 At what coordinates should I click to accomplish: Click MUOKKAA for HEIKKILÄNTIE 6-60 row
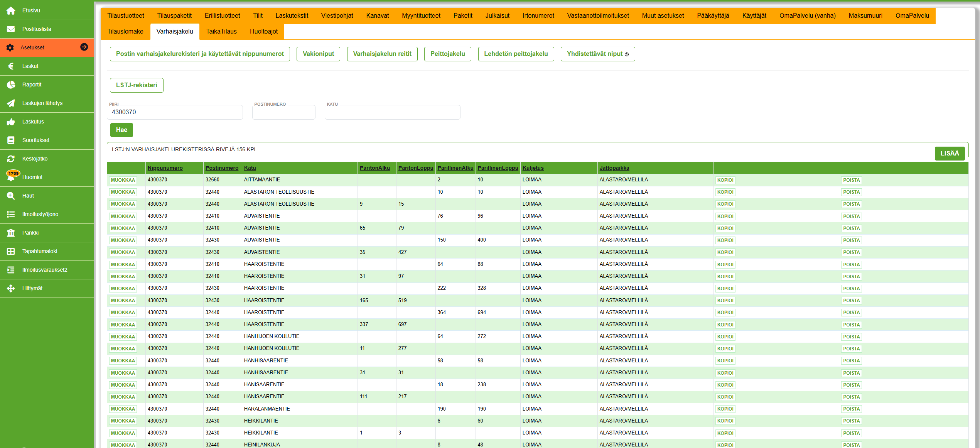click(123, 421)
